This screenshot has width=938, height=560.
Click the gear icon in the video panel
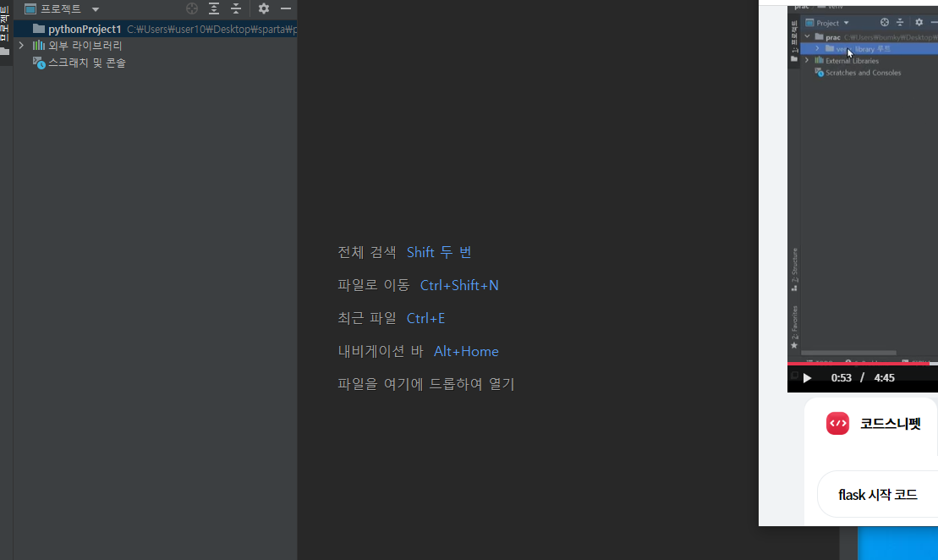click(x=919, y=23)
